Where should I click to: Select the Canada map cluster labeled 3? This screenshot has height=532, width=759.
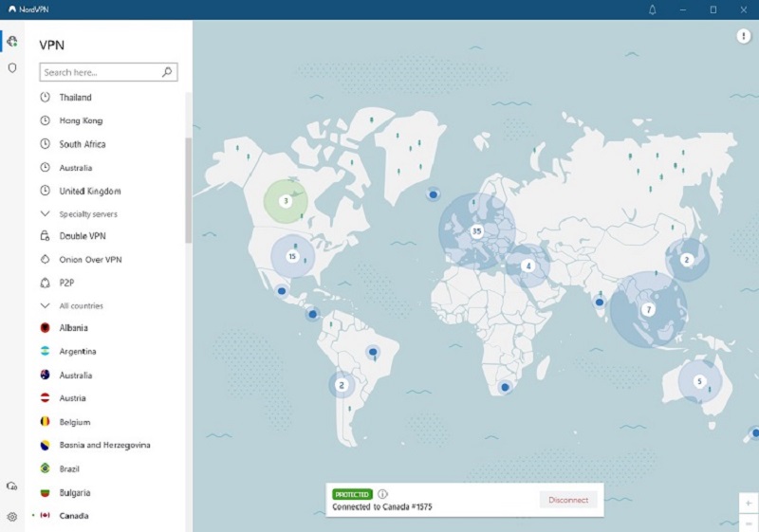(286, 201)
